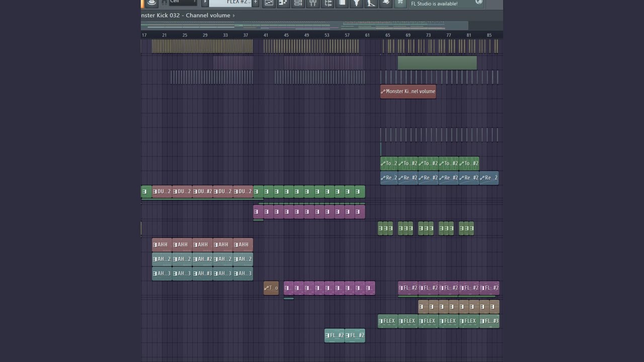Open the mixer icon

click(x=313, y=3)
